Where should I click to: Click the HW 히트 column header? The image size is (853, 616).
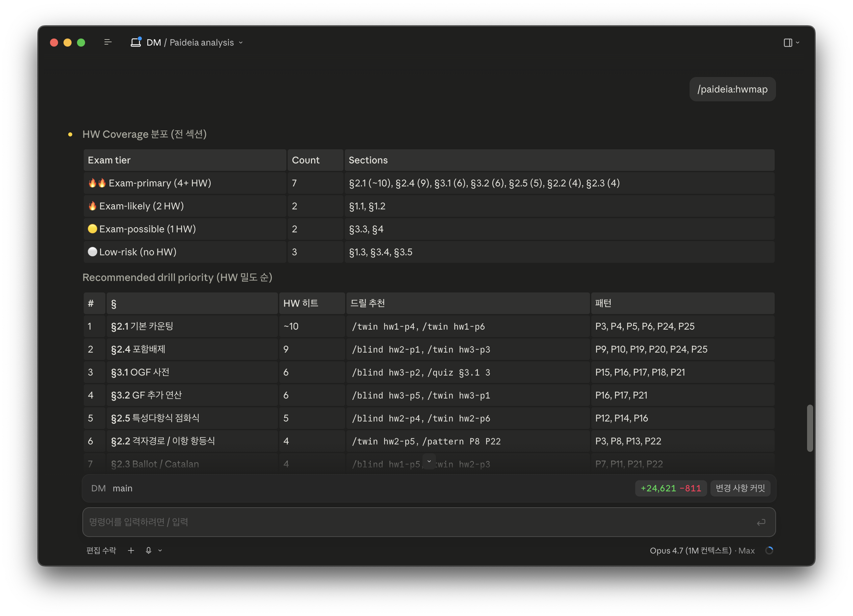312,303
